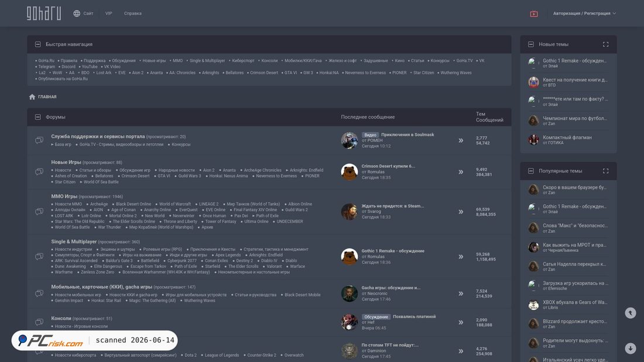Image resolution: width=644 pixels, height=362 pixels.
Task: Open Правила in quick navigation
Action: [69, 61]
